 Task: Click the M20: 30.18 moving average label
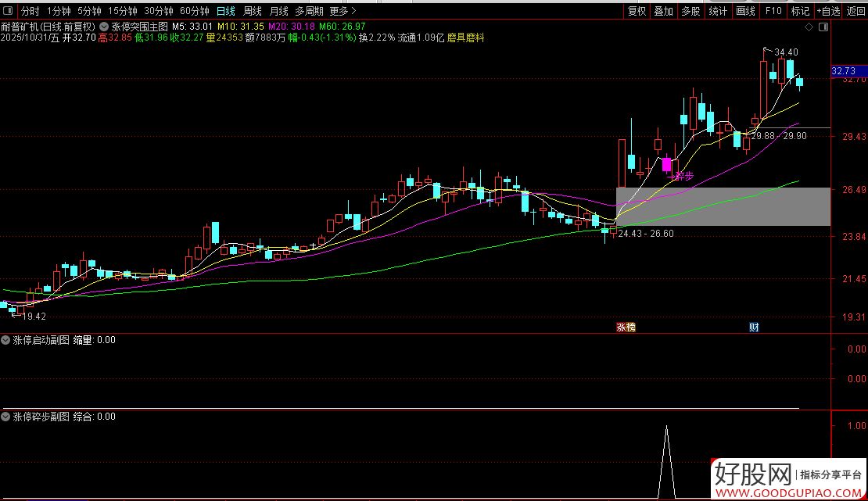[x=292, y=27]
